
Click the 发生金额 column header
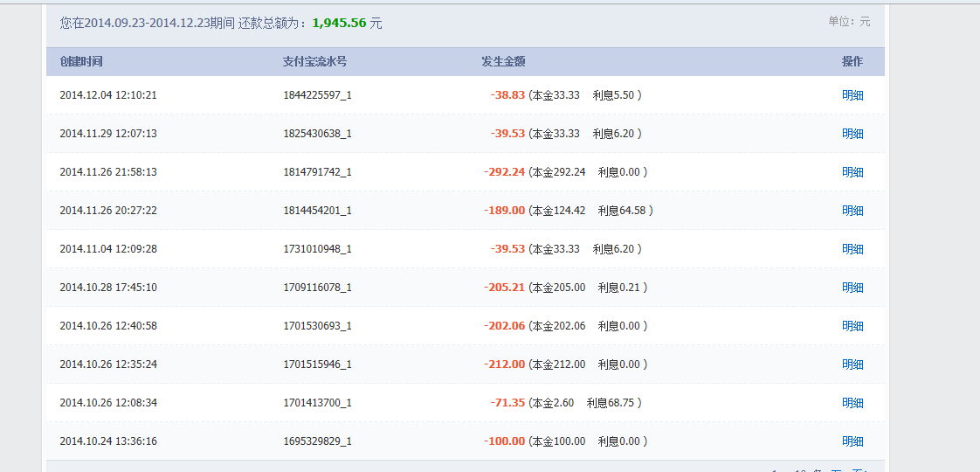(503, 62)
